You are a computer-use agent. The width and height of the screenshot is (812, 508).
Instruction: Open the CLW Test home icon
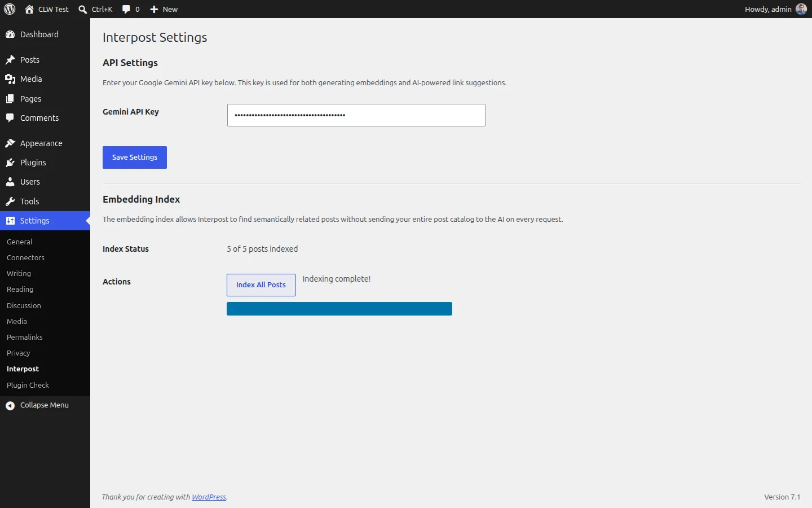click(x=29, y=9)
